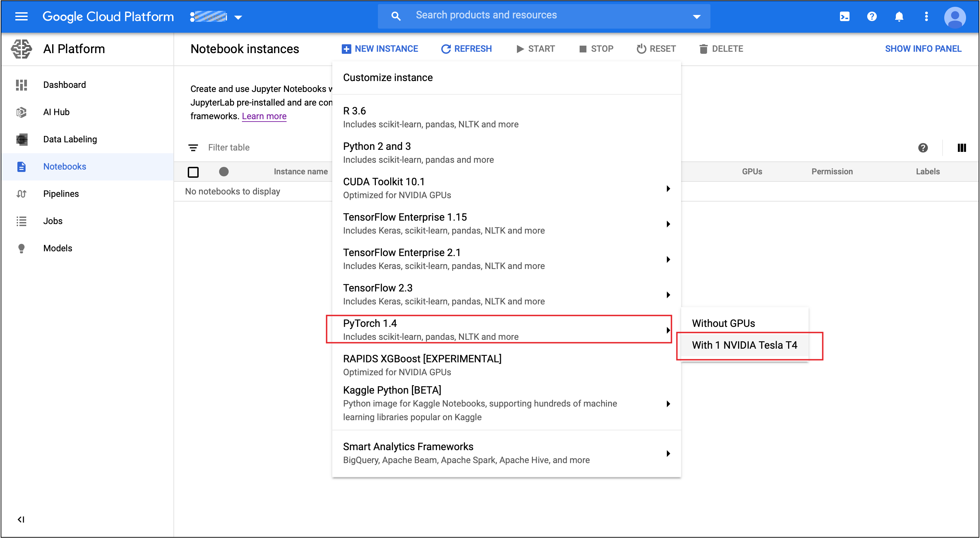Click the Pipelines sidebar icon
This screenshot has height=538, width=980.
pos(21,194)
